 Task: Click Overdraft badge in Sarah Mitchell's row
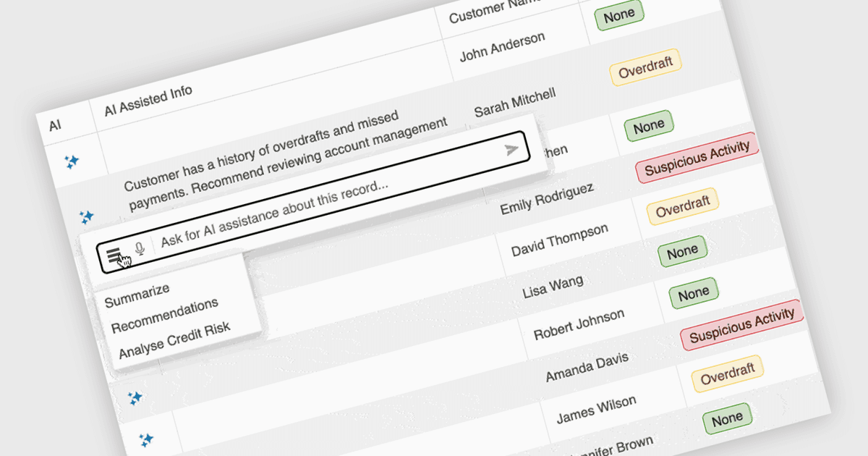[x=645, y=66]
